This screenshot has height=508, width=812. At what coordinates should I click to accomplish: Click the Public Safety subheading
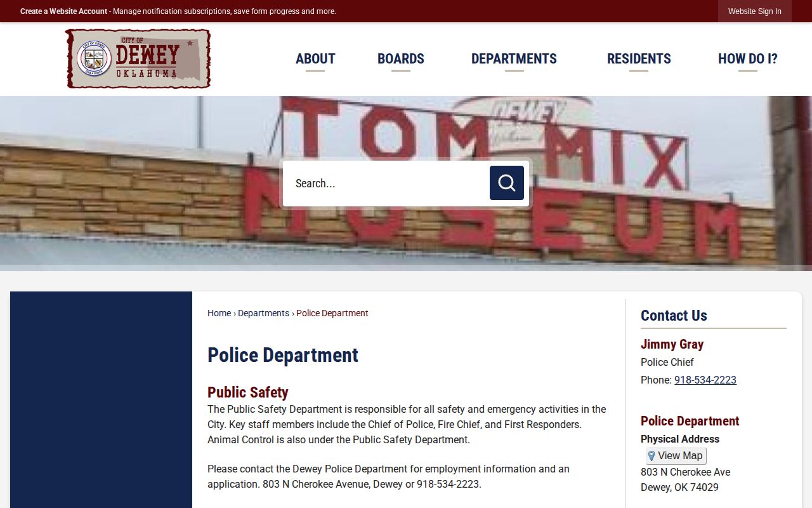tap(248, 392)
